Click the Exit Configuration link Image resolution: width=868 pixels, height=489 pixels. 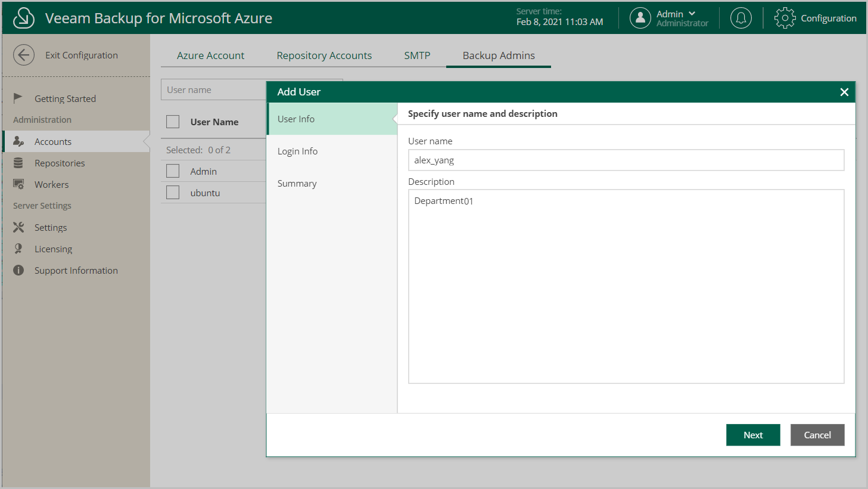(x=82, y=55)
